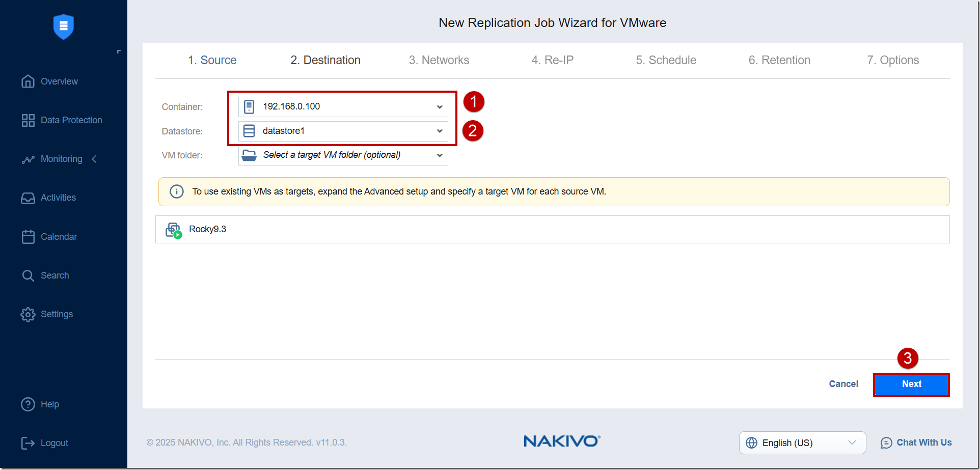This screenshot has height=470, width=980.
Task: Collapse the sidebar using the corner toggle
Action: 119,51
